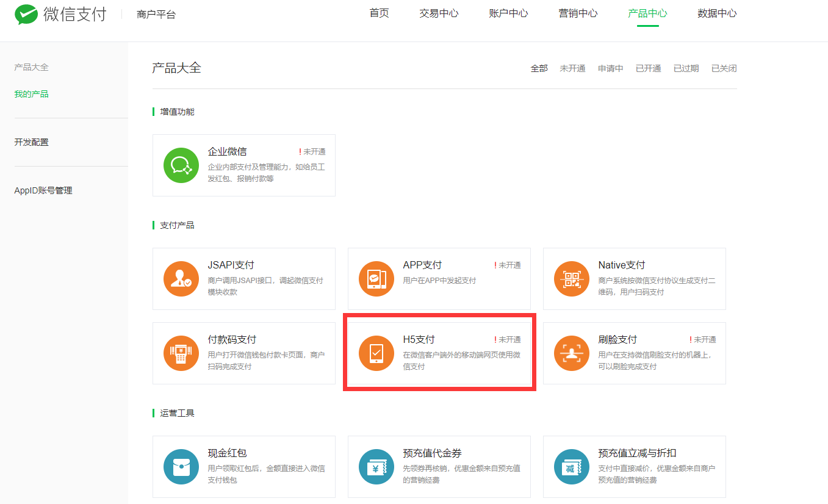828x504 pixels.
Task: Open the APP支付 product title
Action: [422, 265]
